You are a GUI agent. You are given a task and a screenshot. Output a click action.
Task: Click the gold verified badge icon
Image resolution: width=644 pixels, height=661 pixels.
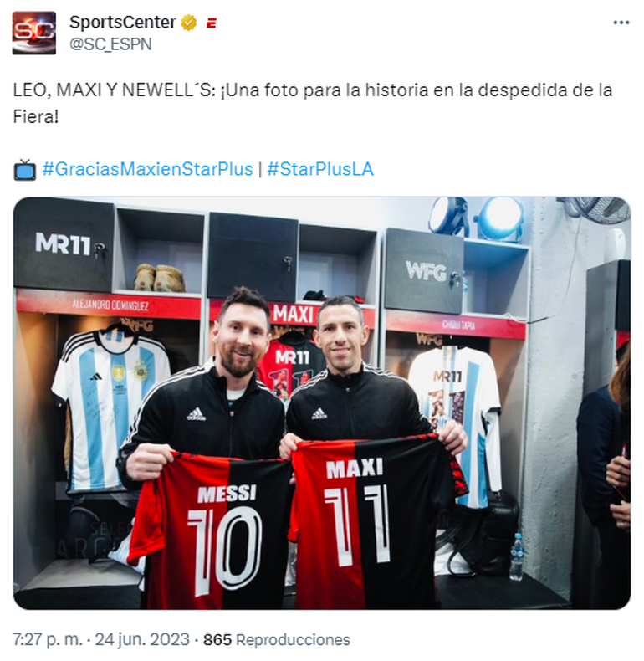[189, 23]
